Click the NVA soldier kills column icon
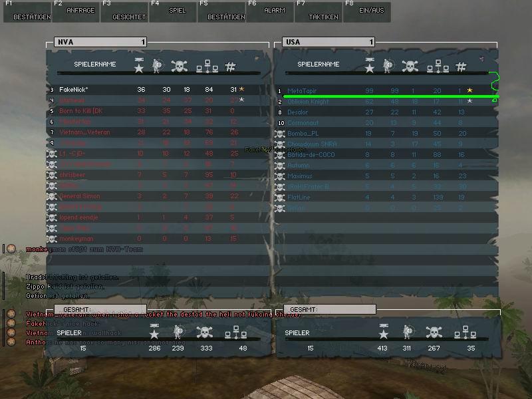 [x=158, y=66]
